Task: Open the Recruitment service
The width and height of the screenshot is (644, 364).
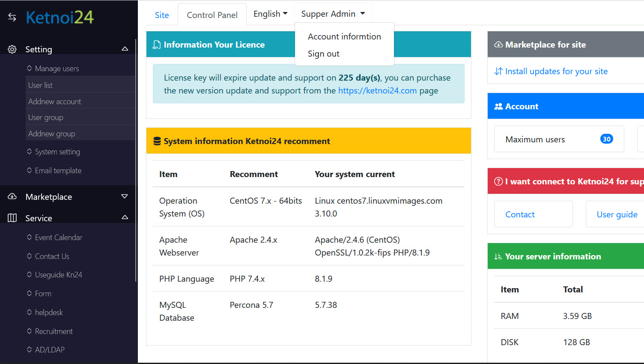Action: click(54, 331)
